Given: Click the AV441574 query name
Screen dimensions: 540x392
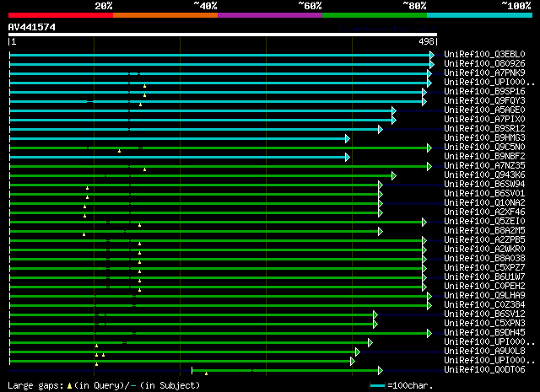Looking at the screenshot, I should coord(32,27).
